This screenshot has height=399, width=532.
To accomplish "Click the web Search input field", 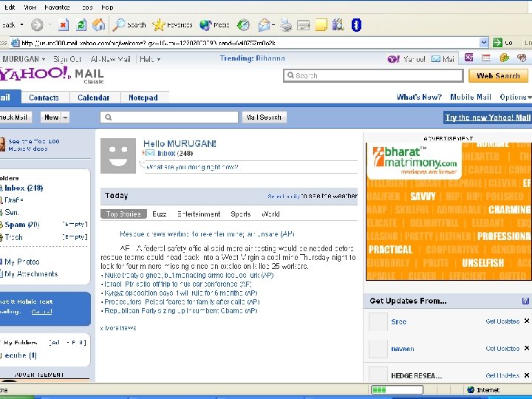I will click(373, 75).
